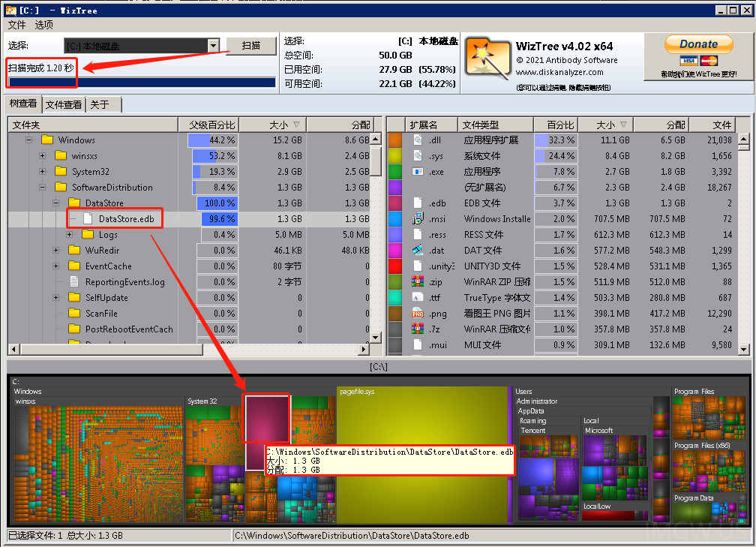Expand the System32 folder node

click(x=43, y=172)
